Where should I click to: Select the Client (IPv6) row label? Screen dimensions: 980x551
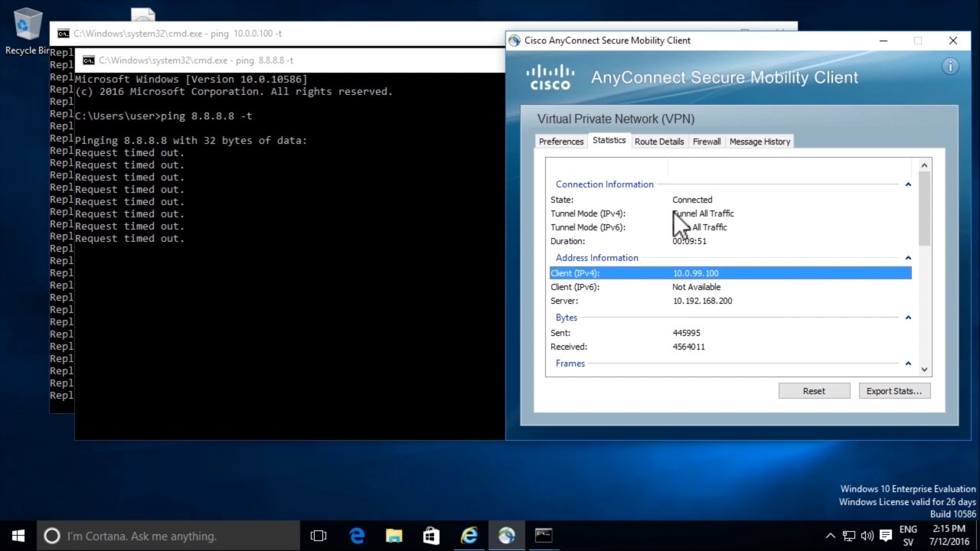click(575, 287)
